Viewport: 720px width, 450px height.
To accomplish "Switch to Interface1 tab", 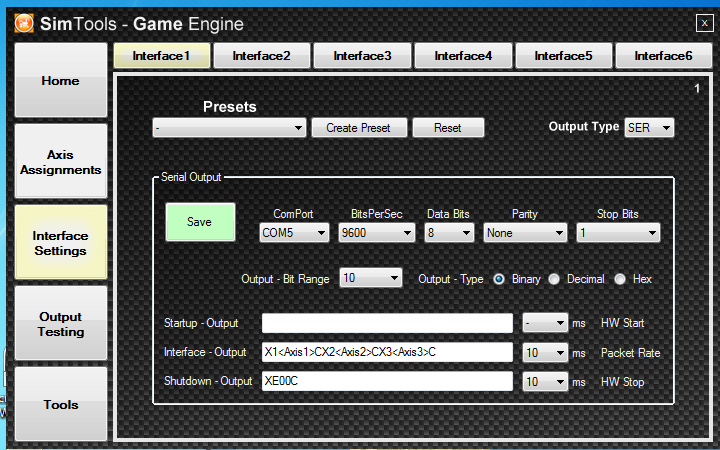I will click(162, 56).
